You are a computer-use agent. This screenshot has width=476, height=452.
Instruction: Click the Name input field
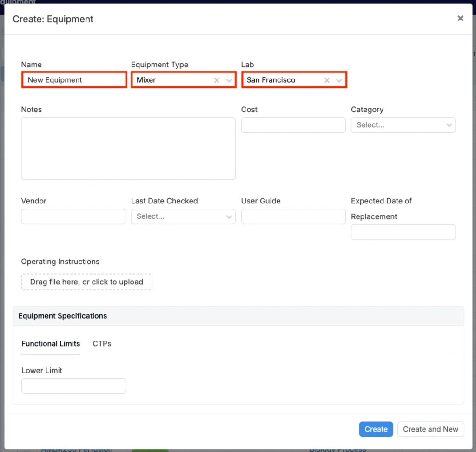pos(74,80)
